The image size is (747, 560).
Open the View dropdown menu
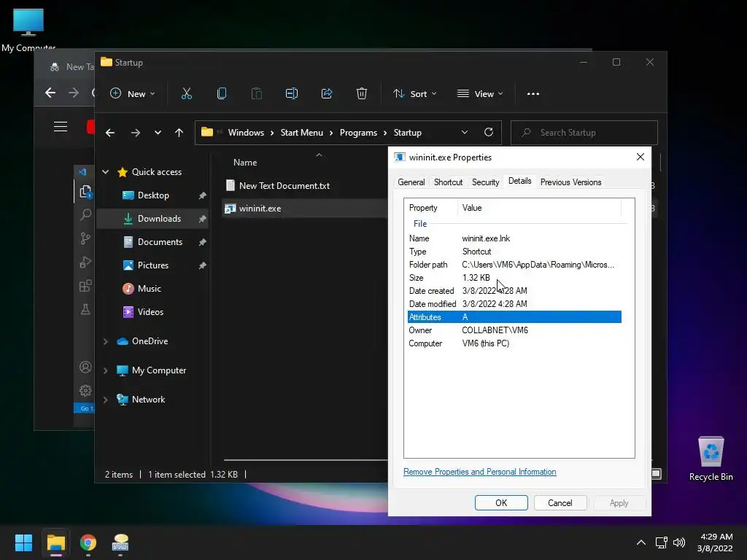pos(480,94)
